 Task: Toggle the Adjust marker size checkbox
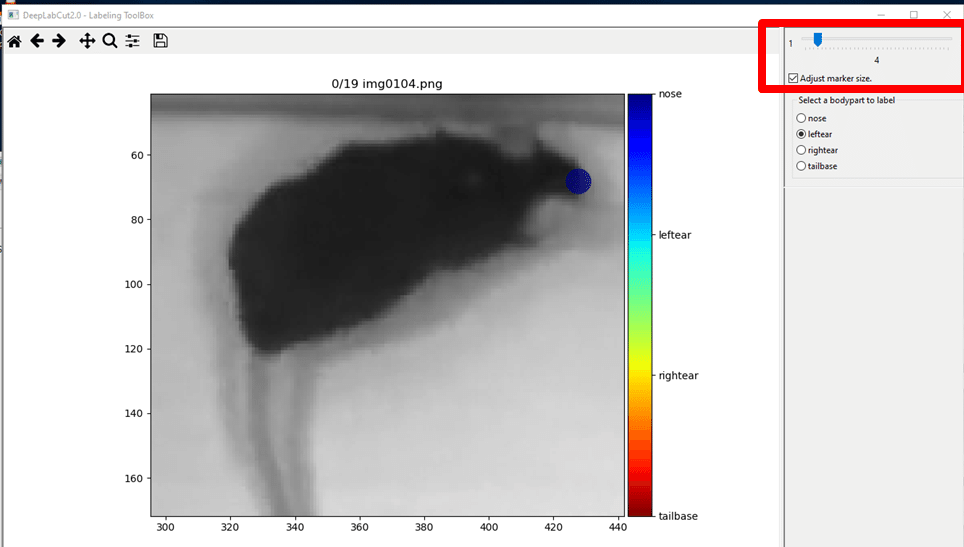[793, 78]
